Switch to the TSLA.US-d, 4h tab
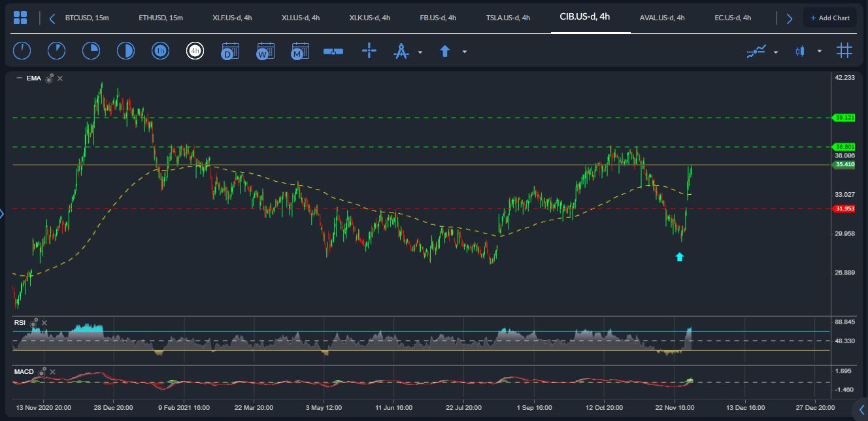Viewport: 868px width, 421px height. pos(508,18)
